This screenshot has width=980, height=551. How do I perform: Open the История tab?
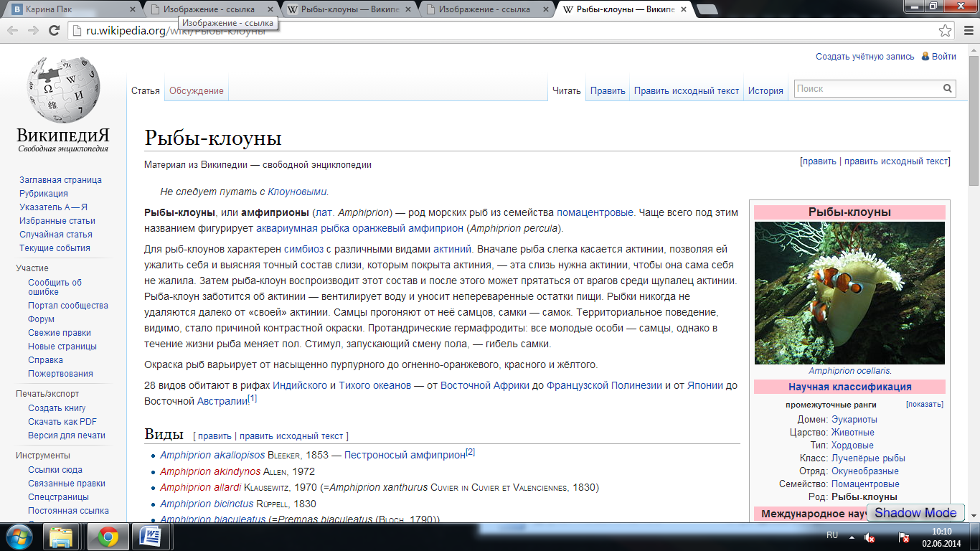(765, 91)
